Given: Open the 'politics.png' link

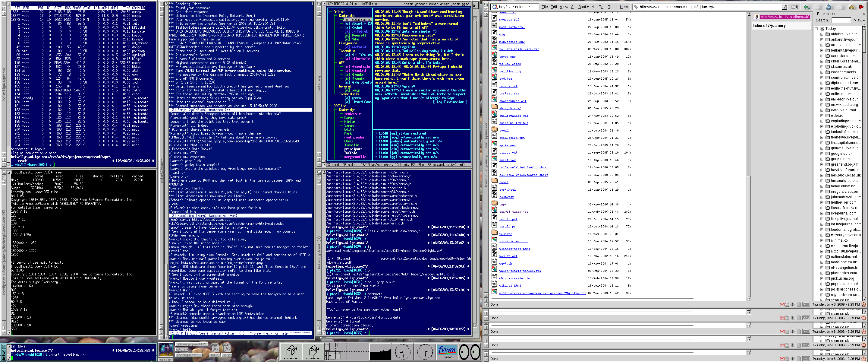Looking at the screenshot, I should click(510, 71).
